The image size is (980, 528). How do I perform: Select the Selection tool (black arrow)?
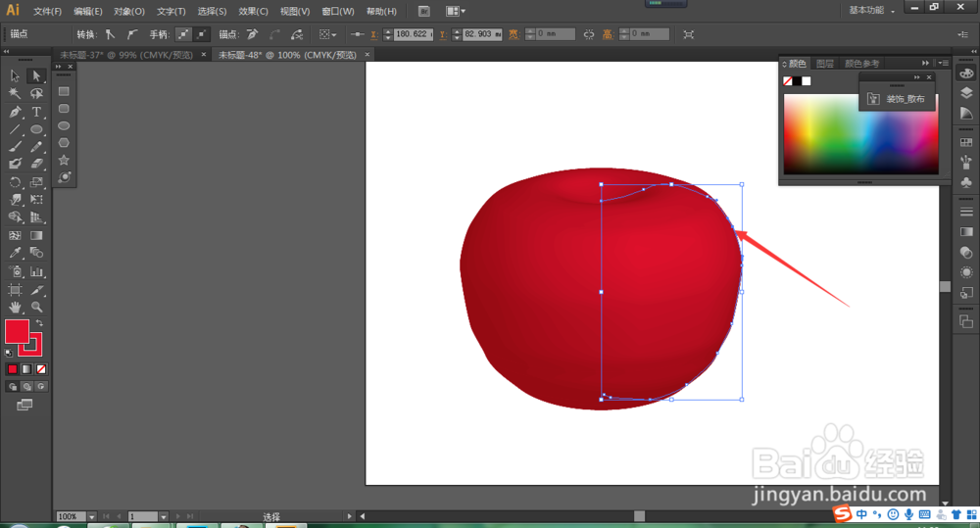click(x=15, y=76)
